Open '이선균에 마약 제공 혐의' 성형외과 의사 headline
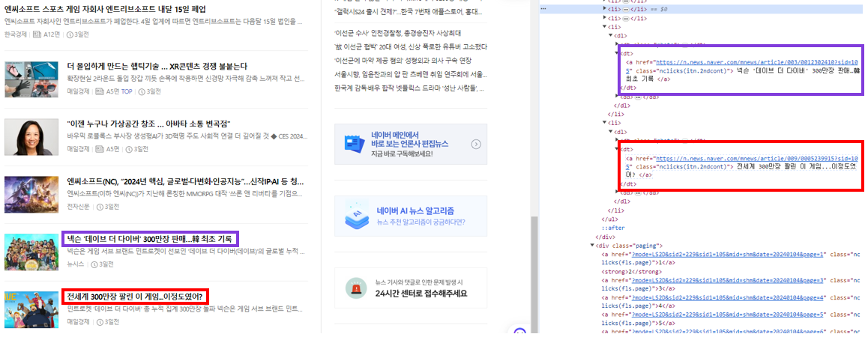The image size is (868, 340). (403, 60)
